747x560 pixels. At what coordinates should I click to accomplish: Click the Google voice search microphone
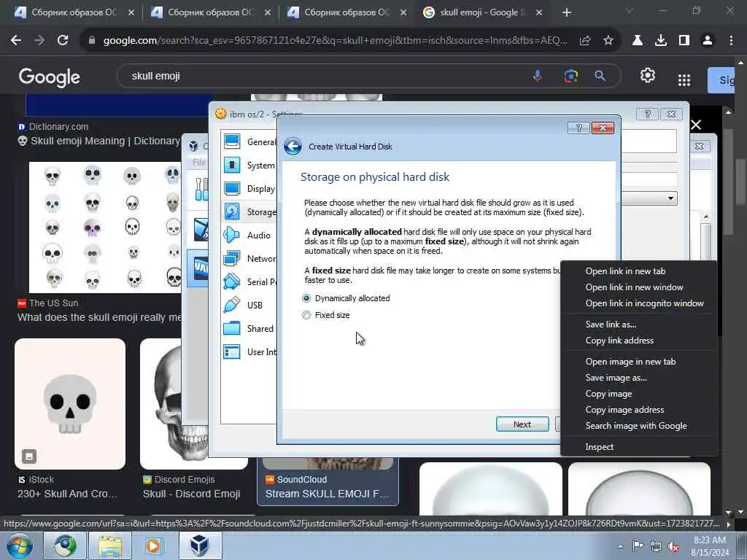(538, 76)
